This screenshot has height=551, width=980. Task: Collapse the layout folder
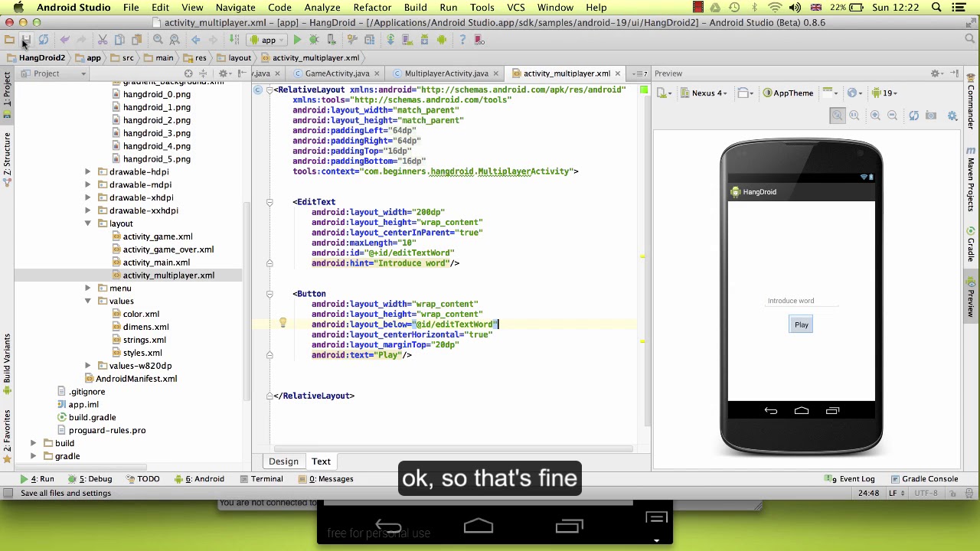pyautogui.click(x=88, y=223)
